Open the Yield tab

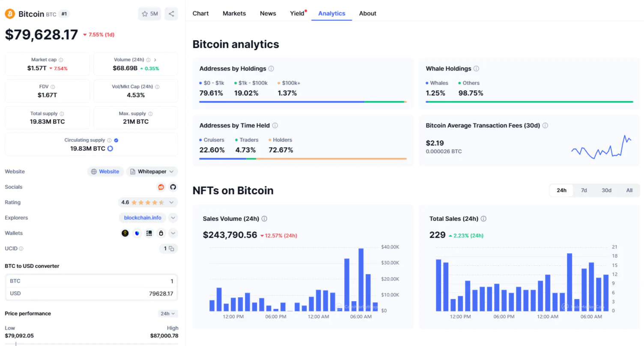pos(297,13)
